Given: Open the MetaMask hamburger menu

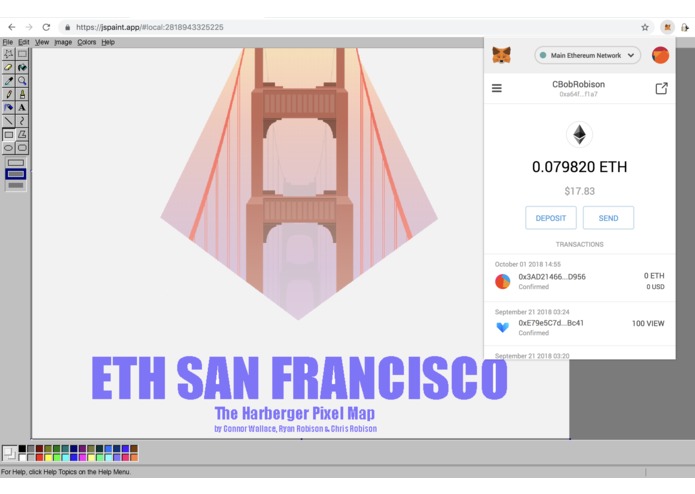Looking at the screenshot, I should (x=497, y=88).
